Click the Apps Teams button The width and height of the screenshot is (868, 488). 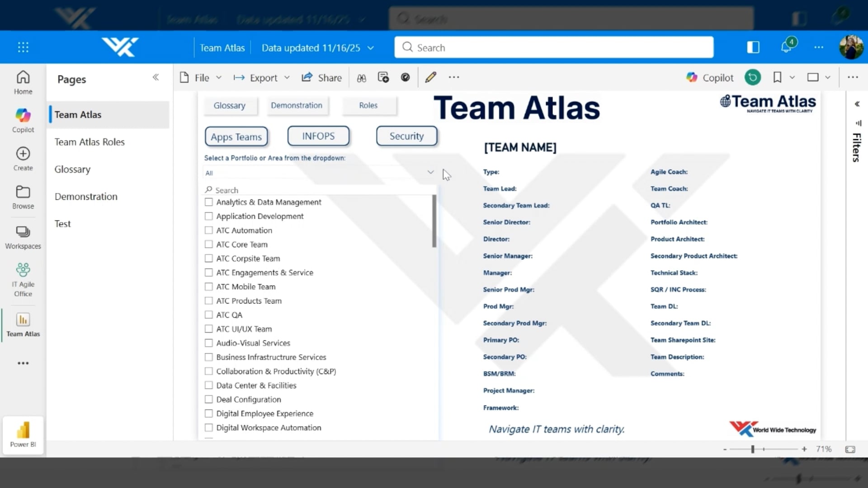pos(236,136)
